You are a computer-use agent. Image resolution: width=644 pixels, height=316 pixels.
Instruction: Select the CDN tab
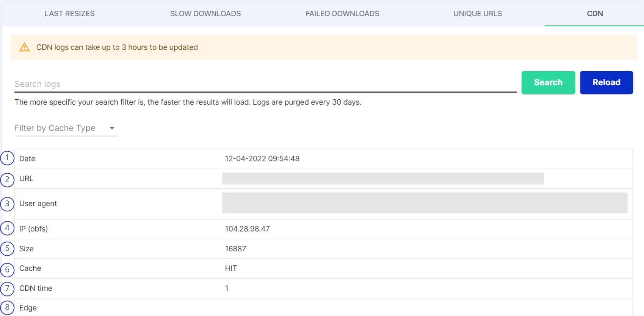tap(595, 14)
